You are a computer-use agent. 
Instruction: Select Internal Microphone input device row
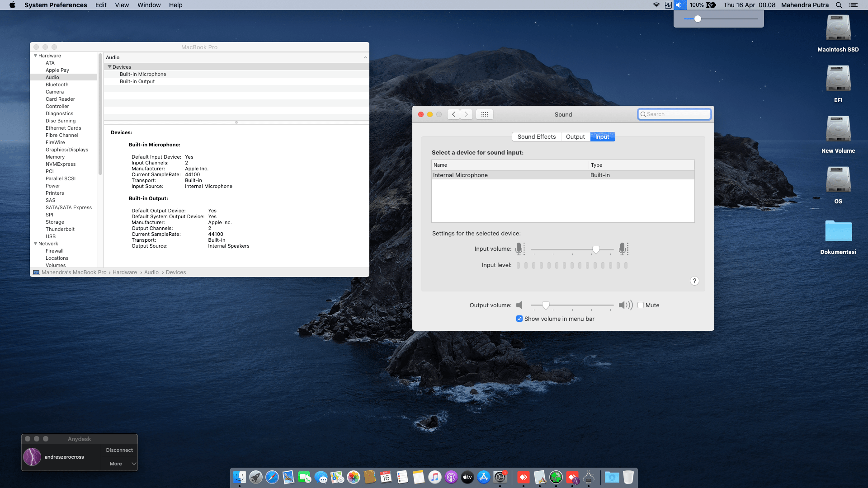click(x=563, y=175)
